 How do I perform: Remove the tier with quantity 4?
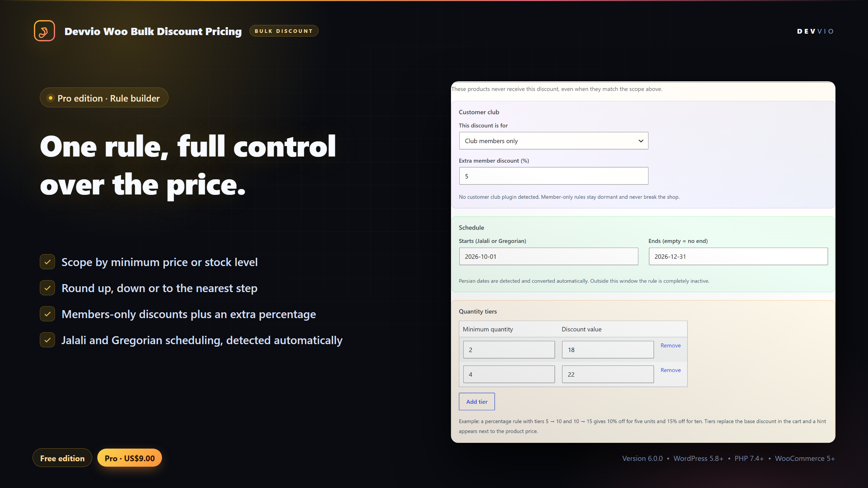pyautogui.click(x=671, y=370)
